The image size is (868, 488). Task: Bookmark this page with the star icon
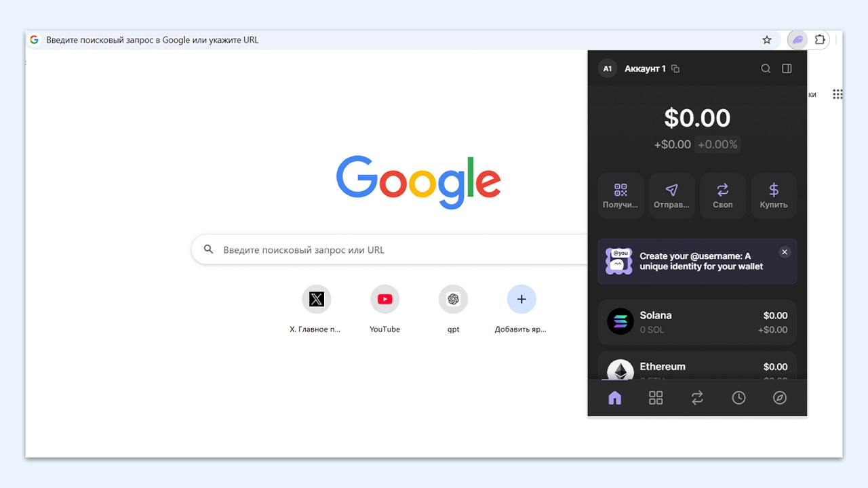pos(767,40)
